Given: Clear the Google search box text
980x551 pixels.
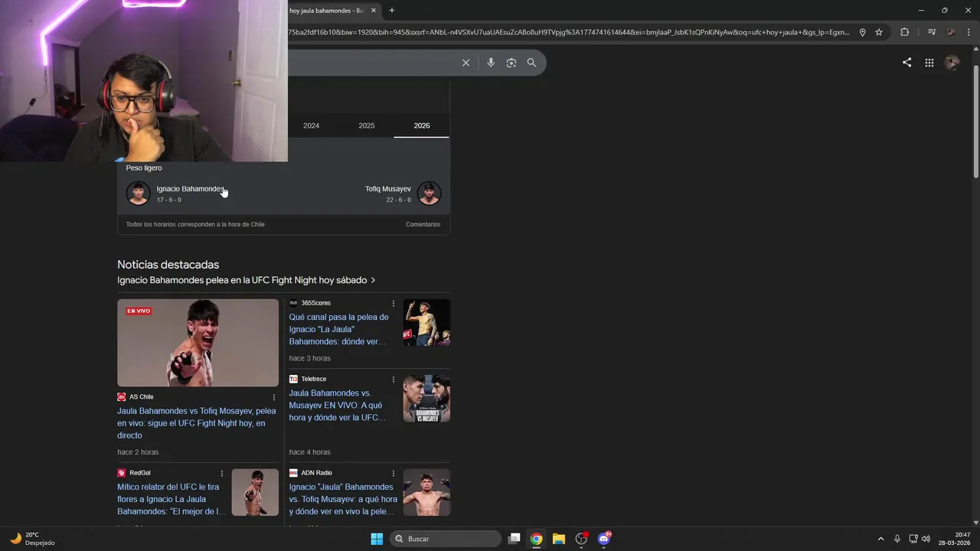Looking at the screenshot, I should [465, 63].
